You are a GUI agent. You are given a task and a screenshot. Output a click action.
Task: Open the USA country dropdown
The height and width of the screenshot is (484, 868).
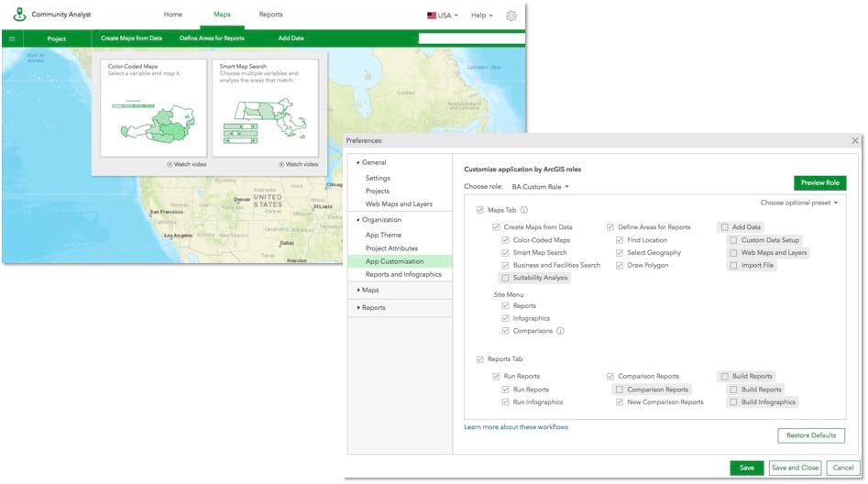(443, 16)
